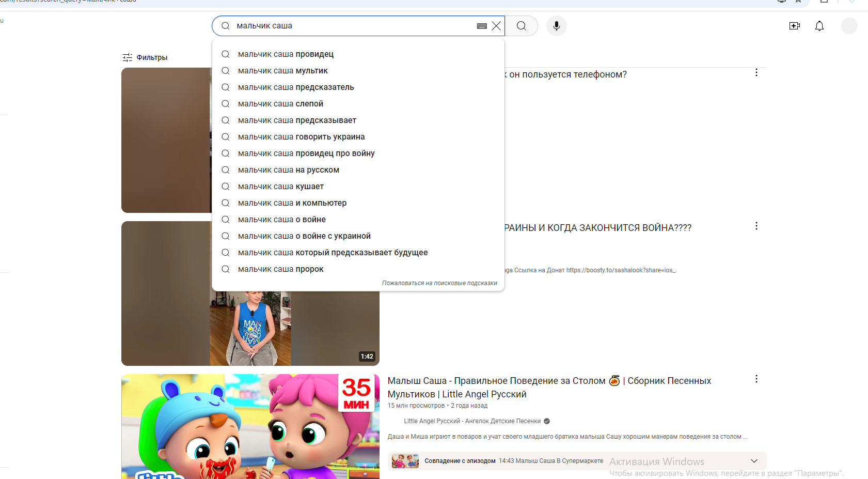The width and height of the screenshot is (868, 479).
Task: Open the account avatar menu
Action: point(849,26)
